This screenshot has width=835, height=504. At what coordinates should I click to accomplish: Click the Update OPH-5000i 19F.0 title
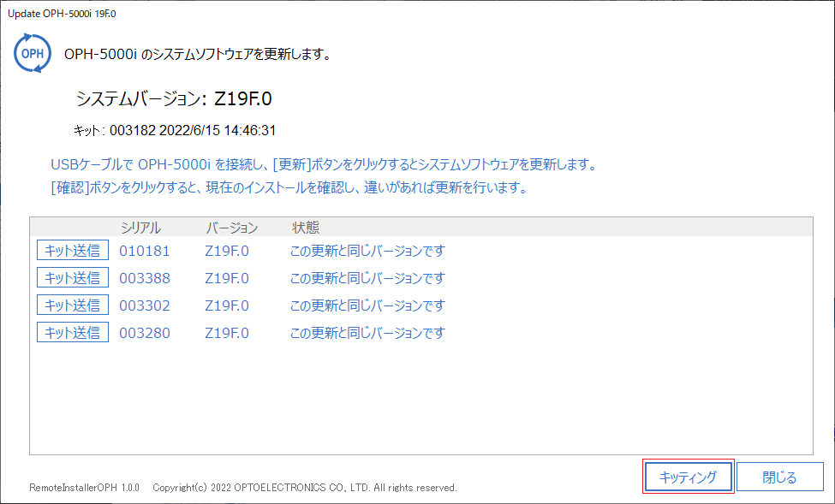point(62,14)
